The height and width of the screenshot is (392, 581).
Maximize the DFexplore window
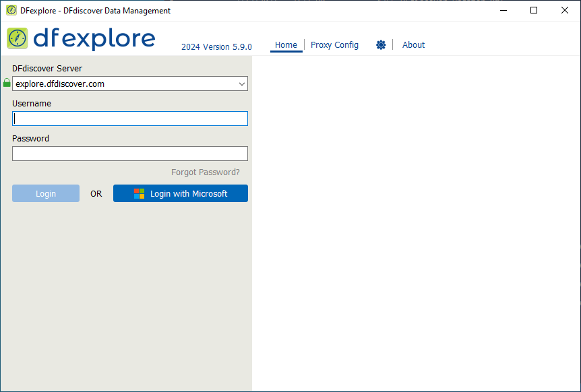(534, 10)
